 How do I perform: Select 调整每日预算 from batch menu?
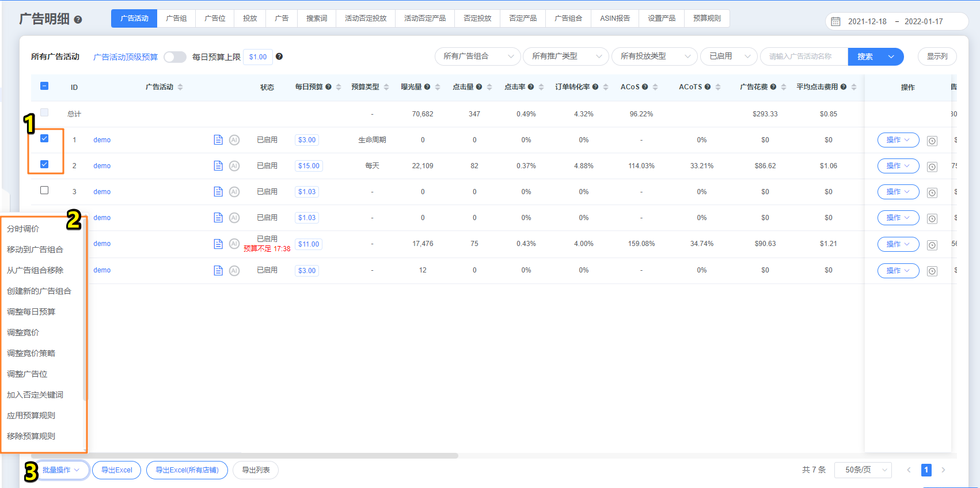pos(31,312)
